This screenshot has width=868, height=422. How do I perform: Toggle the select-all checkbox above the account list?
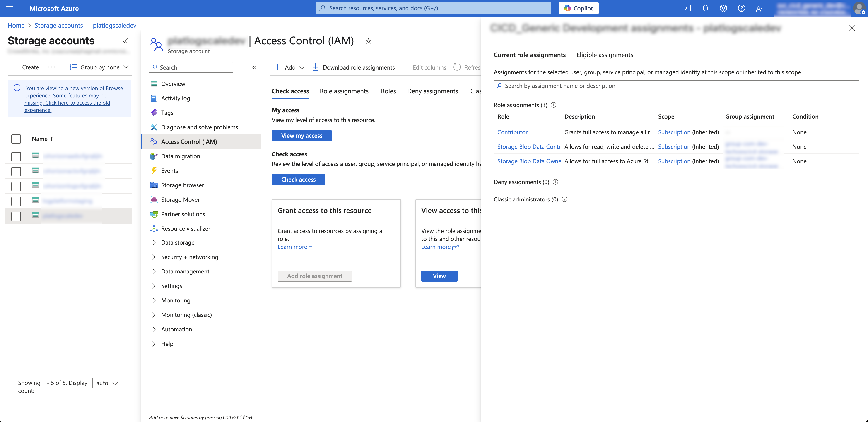tap(16, 138)
